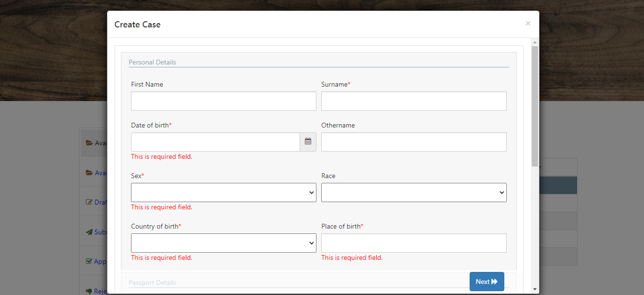
Task: Click the Place of birth input field
Action: 414,243
